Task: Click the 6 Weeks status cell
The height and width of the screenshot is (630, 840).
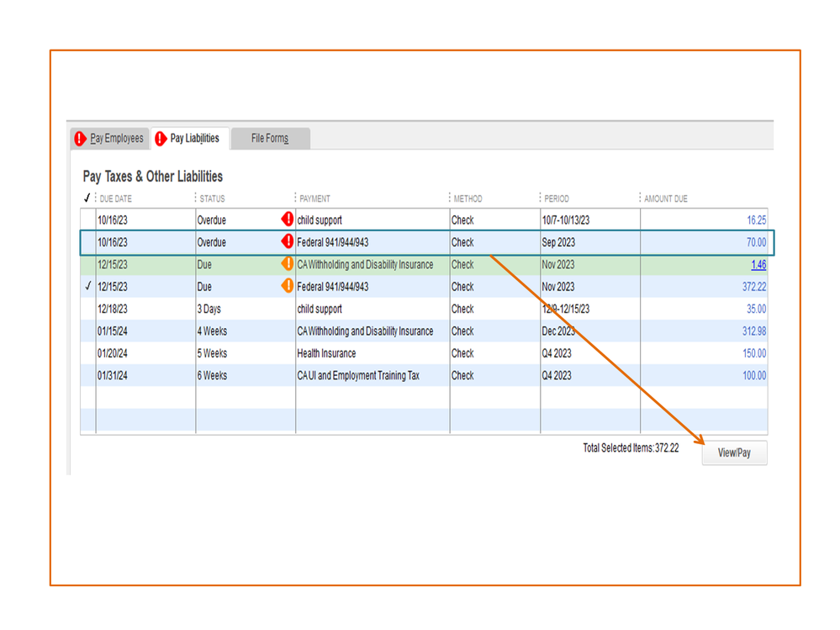Action: 246,375
